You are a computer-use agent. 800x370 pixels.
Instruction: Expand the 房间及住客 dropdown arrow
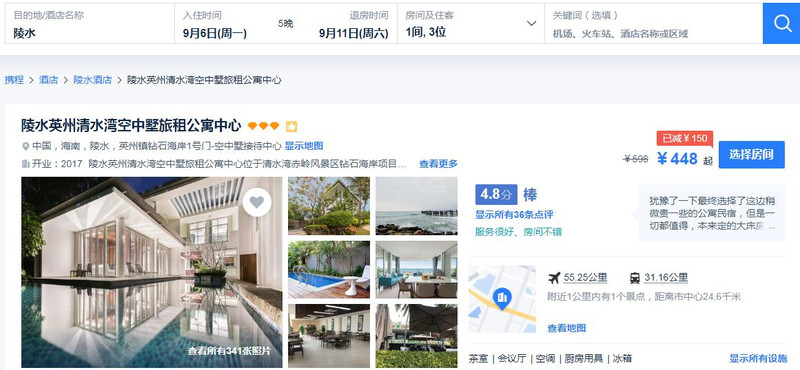tap(531, 23)
